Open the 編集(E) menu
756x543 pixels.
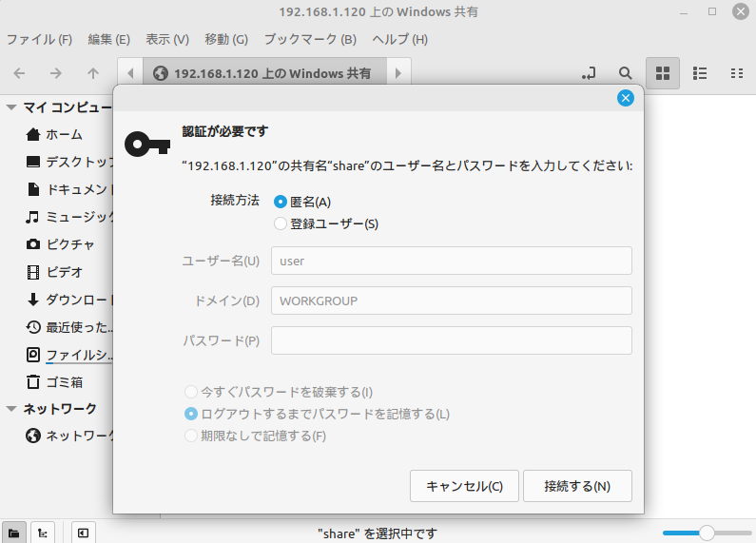pos(109,39)
